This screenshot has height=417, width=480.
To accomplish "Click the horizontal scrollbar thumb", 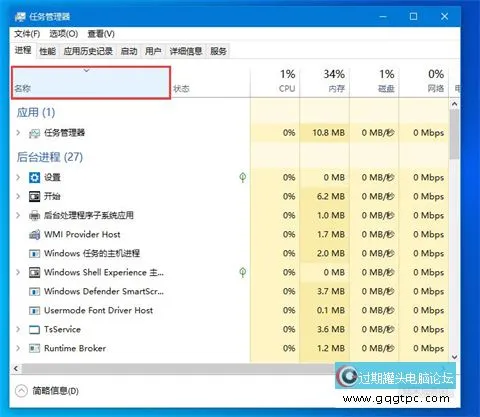I will tap(178, 369).
